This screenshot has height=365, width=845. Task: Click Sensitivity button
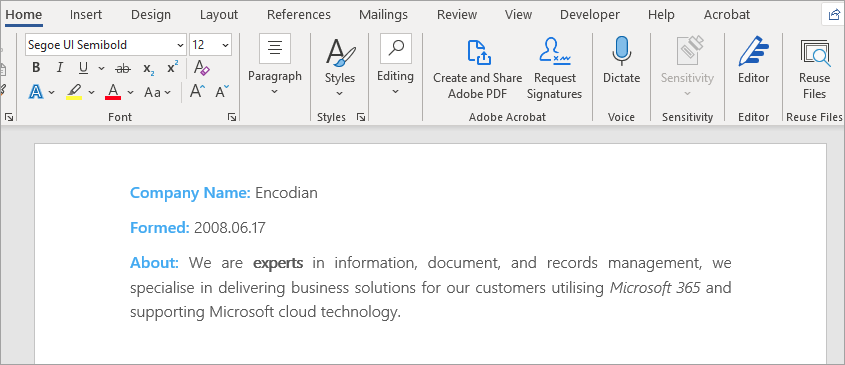coord(687,67)
